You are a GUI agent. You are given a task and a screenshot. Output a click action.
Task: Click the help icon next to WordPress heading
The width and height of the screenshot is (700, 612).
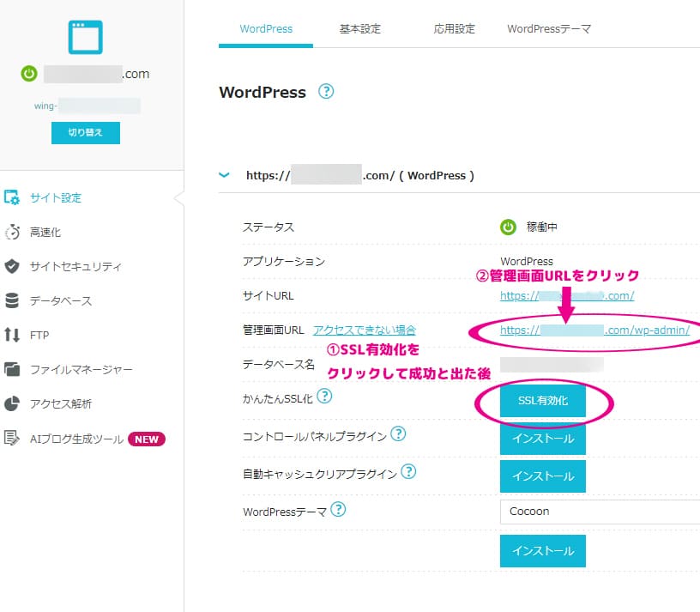click(x=326, y=92)
